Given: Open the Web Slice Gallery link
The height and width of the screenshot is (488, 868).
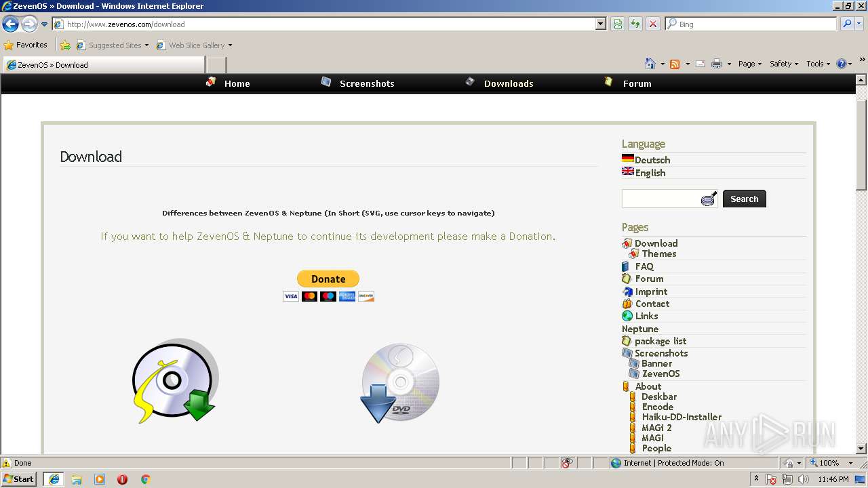Looking at the screenshot, I should [194, 45].
